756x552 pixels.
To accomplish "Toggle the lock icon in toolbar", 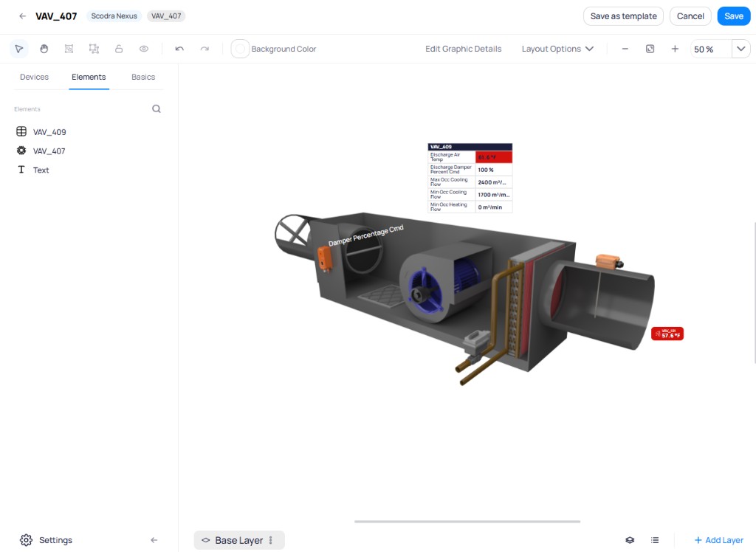I will (x=119, y=49).
